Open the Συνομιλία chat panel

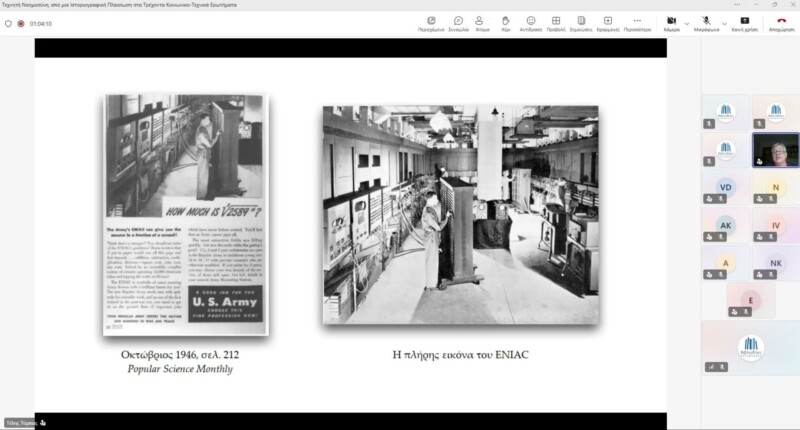click(458, 23)
